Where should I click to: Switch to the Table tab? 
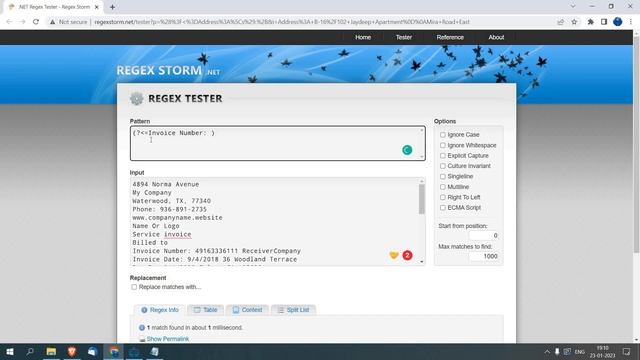205,310
